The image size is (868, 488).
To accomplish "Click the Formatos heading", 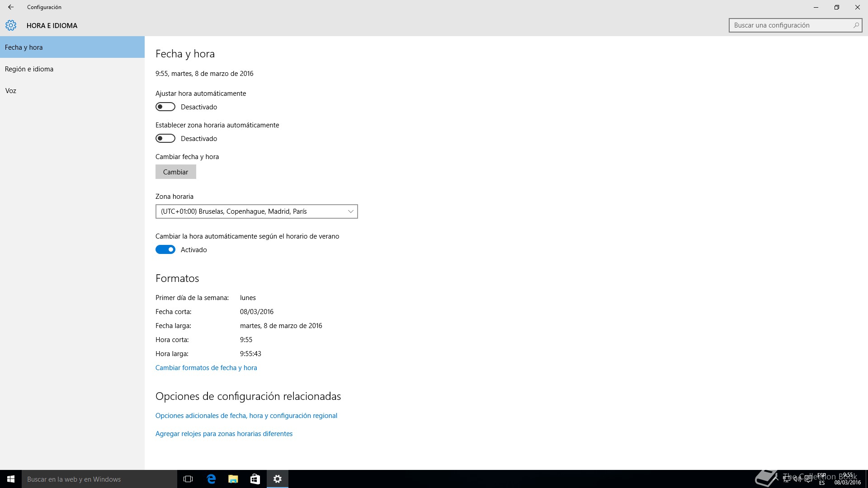I will (177, 278).
